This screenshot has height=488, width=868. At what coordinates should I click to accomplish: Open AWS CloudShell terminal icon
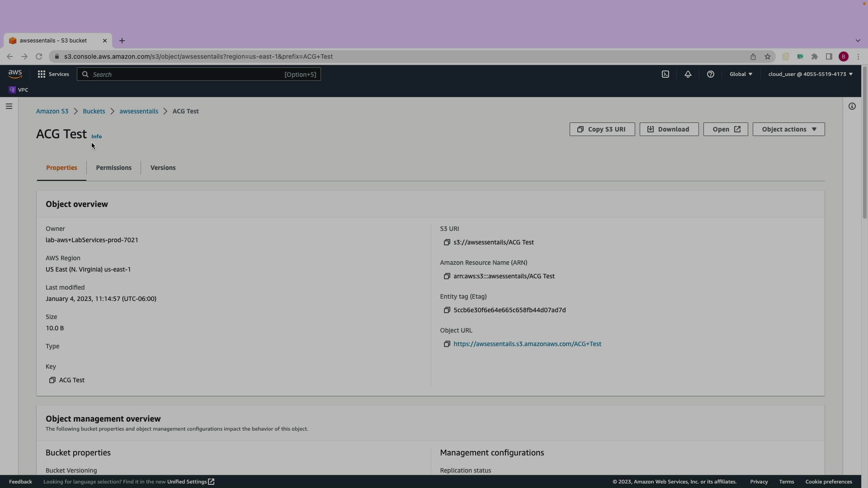coord(665,74)
